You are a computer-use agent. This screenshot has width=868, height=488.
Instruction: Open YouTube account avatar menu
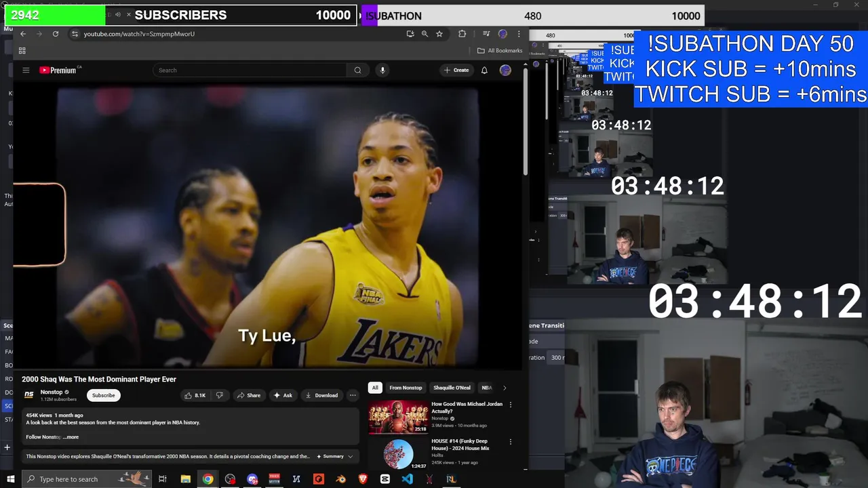[505, 70]
